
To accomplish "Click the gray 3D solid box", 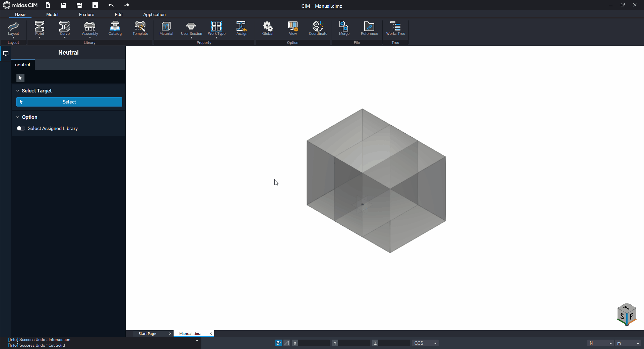I will tap(376, 181).
